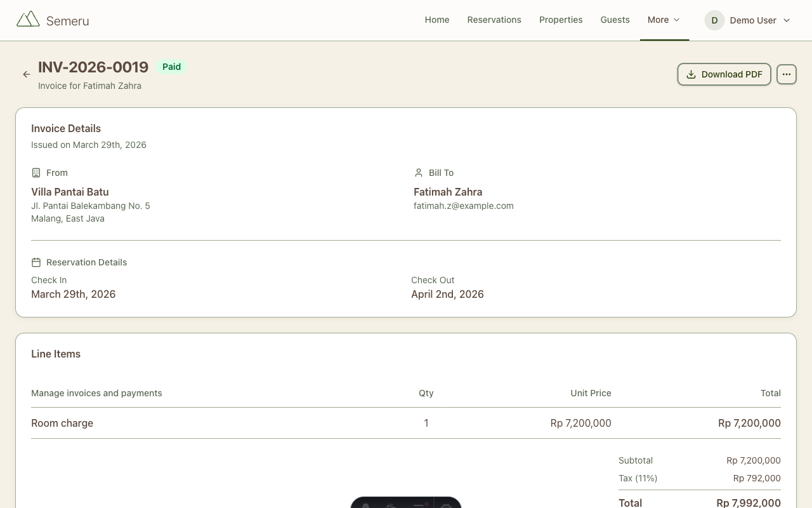The width and height of the screenshot is (812, 508).
Task: Go back using the arrow beside INV-2026-0019
Action: [27, 74]
